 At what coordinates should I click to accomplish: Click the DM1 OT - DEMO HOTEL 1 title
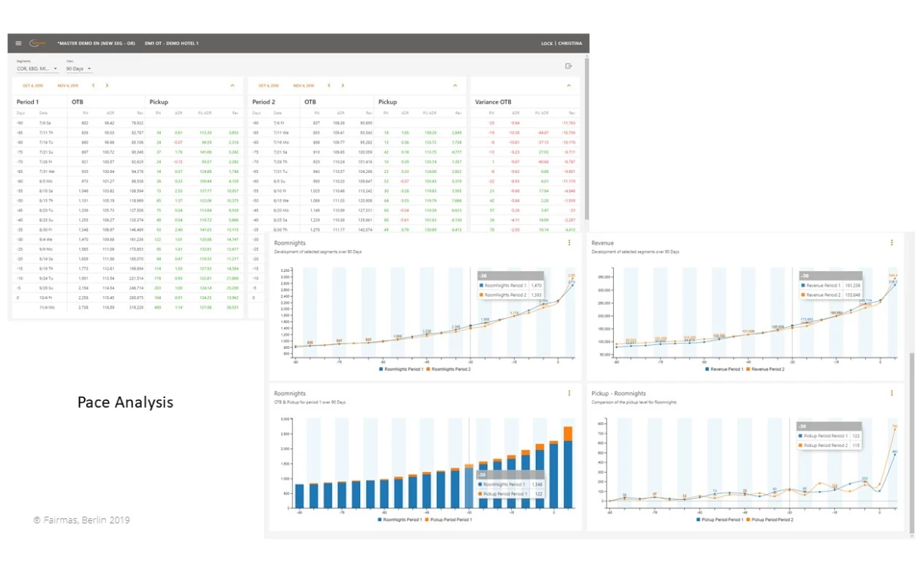click(x=171, y=43)
